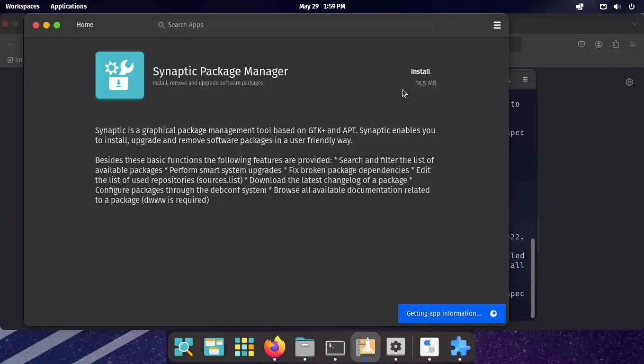This screenshot has width=644, height=364.
Task: Click the account icon in the Firefox window
Action: 599,44
